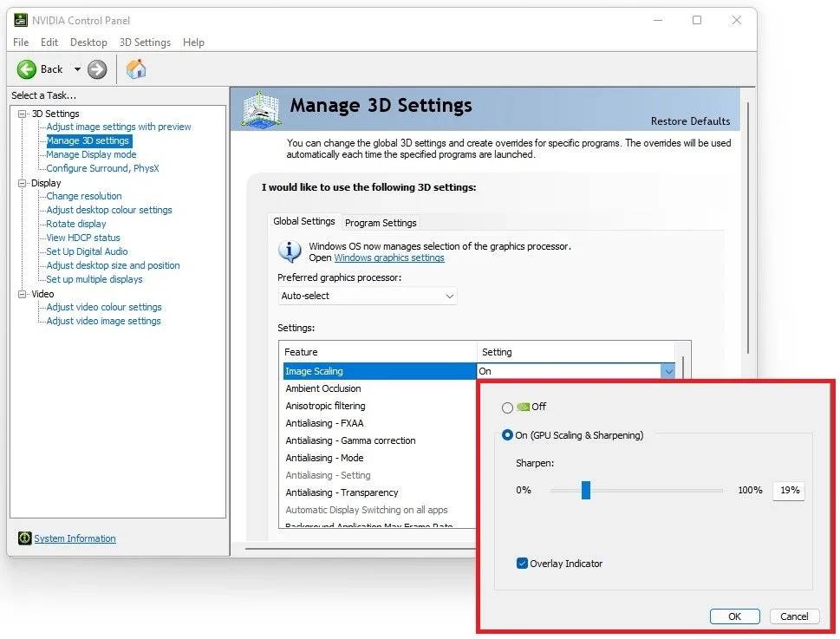Screen dimensions: 840x639
Task: Click Cancel in the scaling popup
Action: (794, 616)
